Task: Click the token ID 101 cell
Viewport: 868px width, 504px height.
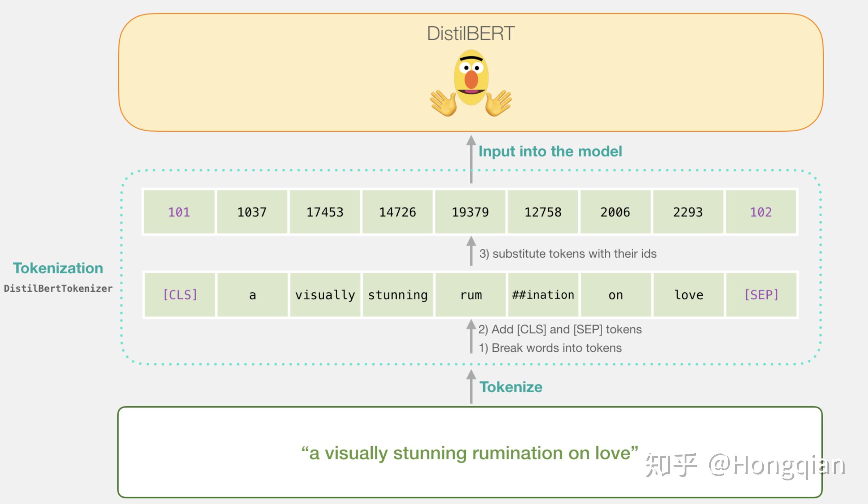Action: (x=179, y=212)
